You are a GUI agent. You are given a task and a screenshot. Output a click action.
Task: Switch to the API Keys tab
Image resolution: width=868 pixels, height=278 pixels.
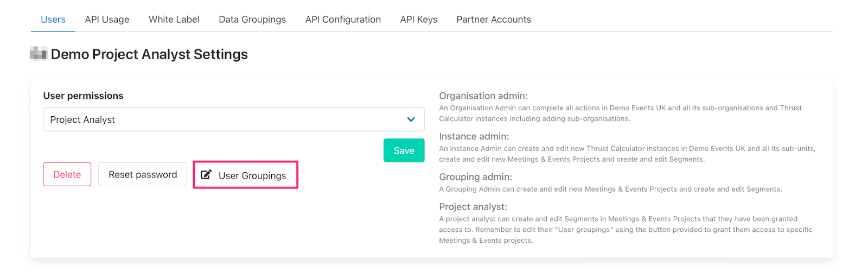click(419, 20)
